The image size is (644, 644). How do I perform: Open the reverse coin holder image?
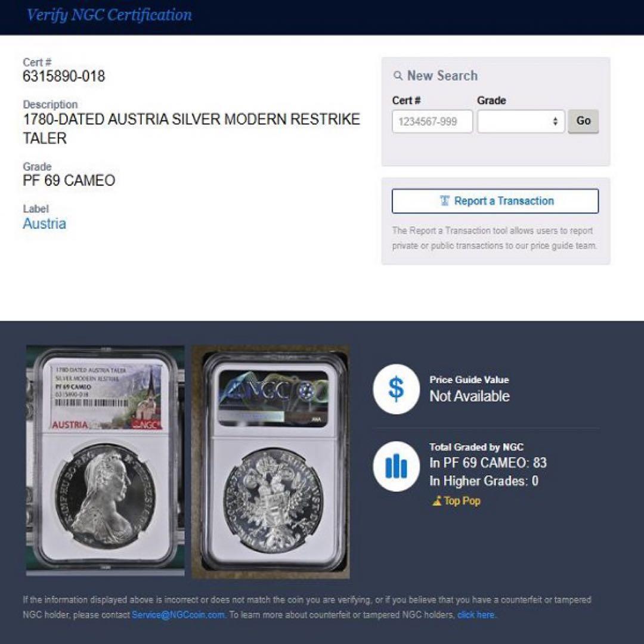click(x=271, y=462)
